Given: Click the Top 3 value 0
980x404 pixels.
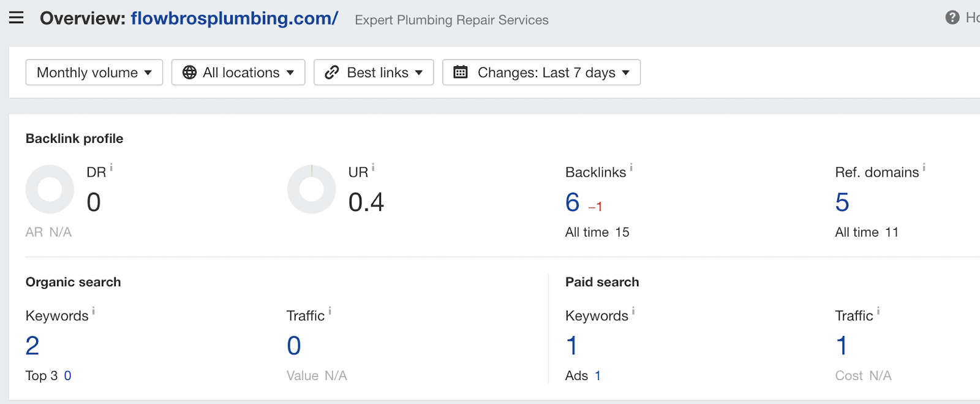Looking at the screenshot, I should [x=67, y=376].
